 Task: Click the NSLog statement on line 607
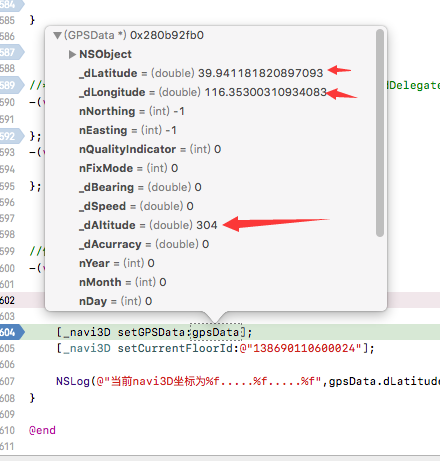(248, 381)
